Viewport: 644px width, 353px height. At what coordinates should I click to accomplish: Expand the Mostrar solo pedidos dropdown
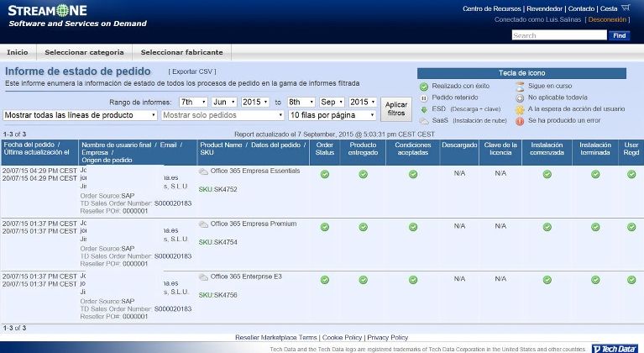pos(223,115)
